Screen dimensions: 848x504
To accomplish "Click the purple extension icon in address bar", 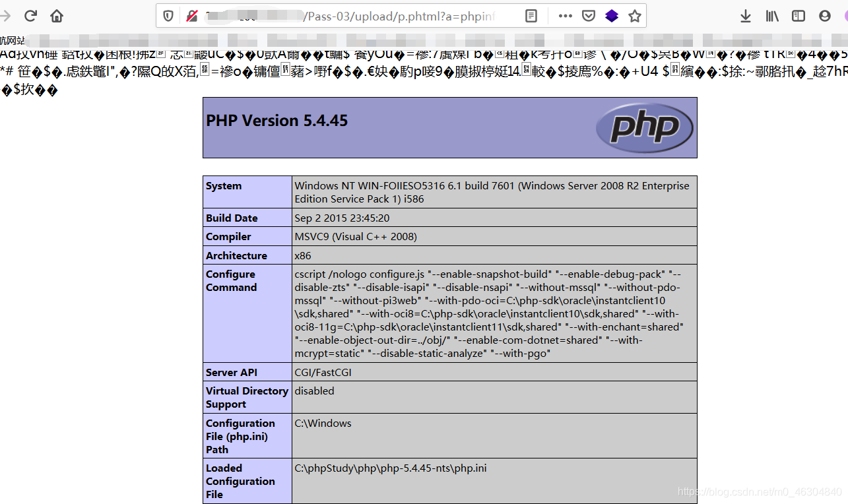I will pos(612,16).
